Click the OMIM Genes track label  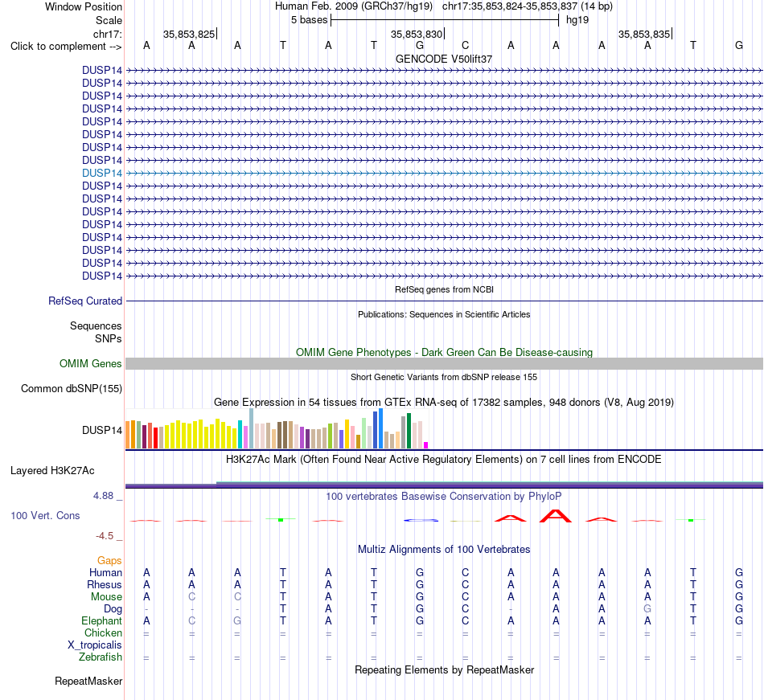pyautogui.click(x=90, y=363)
